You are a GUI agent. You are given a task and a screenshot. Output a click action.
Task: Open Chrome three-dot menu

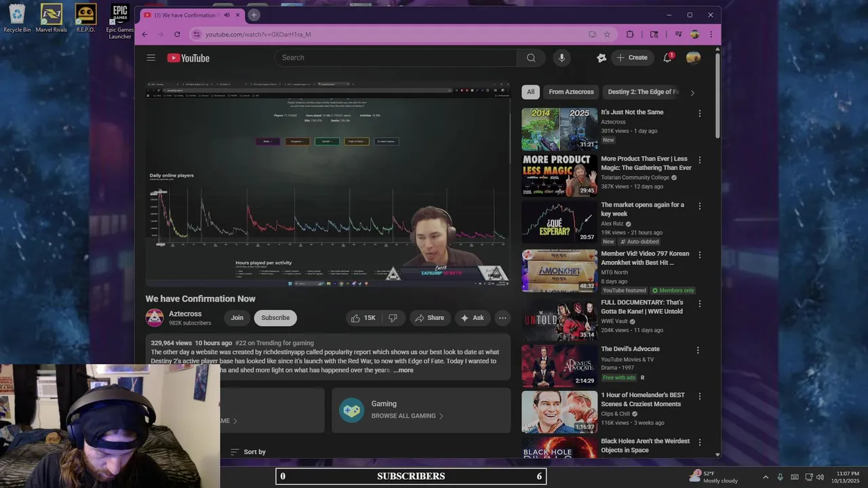click(711, 34)
